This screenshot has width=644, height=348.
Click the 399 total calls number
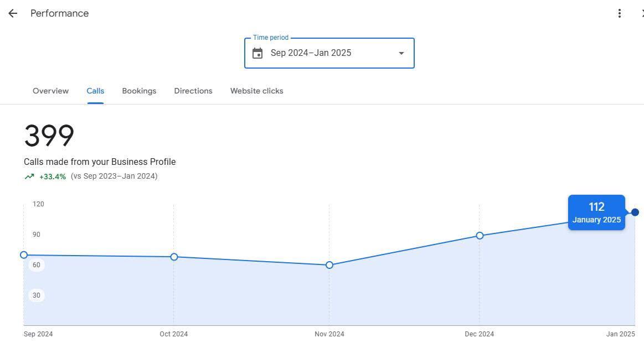(49, 136)
